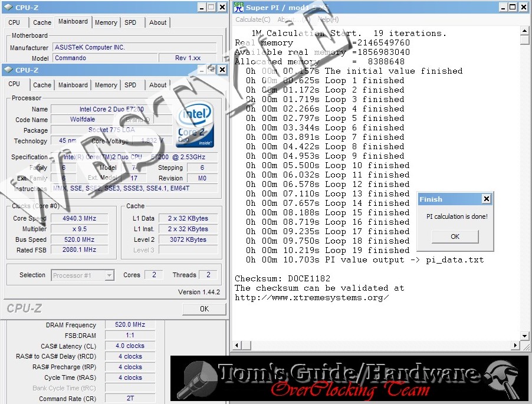Open CPU tab in back CPU-Z window
Viewport: 532px width, 404px height.
[x=14, y=22]
